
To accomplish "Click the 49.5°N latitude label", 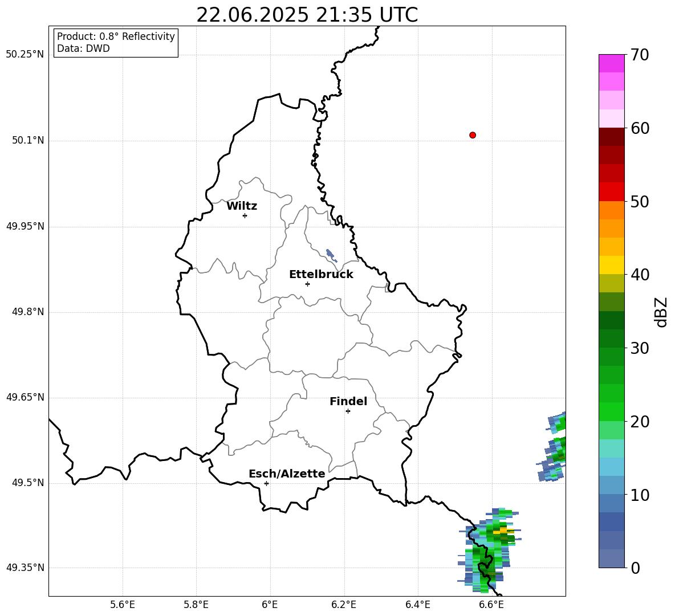I will 28,483.
